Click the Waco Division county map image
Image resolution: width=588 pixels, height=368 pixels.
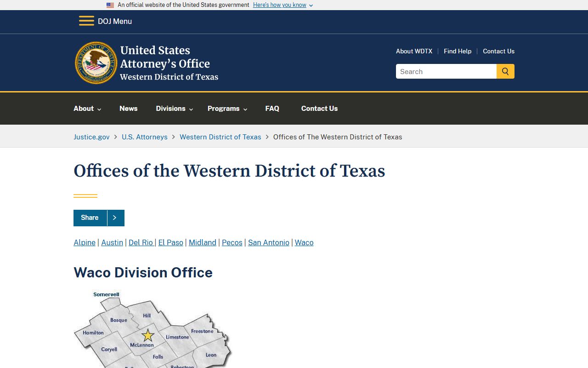[x=153, y=329]
